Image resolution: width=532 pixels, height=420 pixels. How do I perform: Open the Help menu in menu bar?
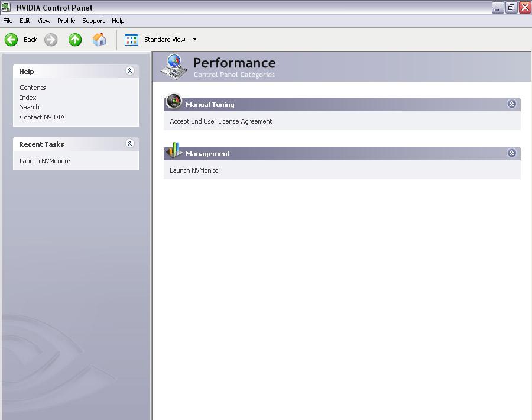pos(118,21)
